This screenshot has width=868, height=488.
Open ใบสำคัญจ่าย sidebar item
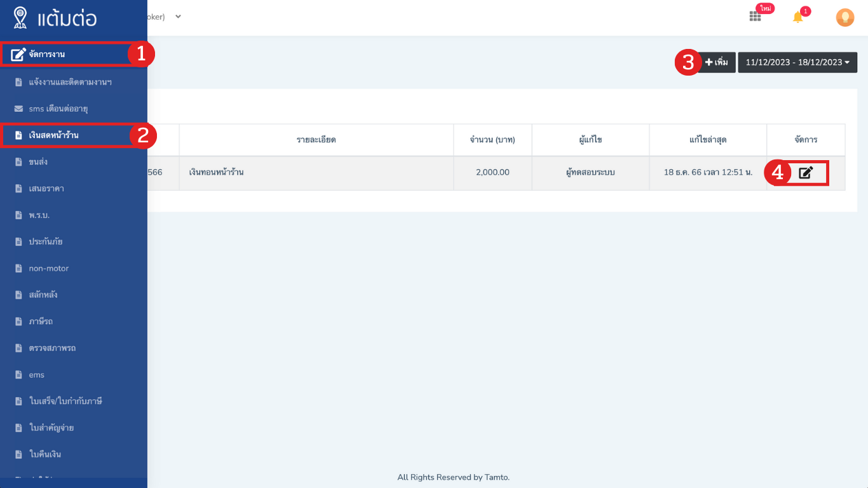74,428
